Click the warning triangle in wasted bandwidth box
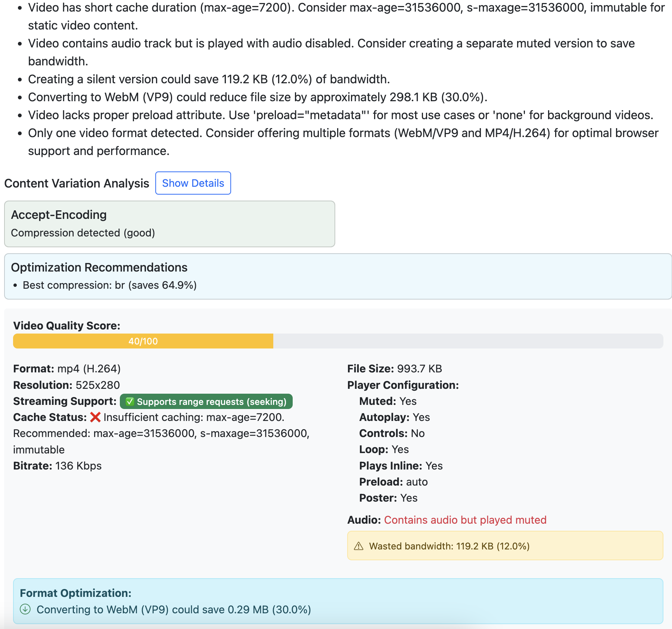Screen dimensions: 672x629 pyautogui.click(x=359, y=546)
